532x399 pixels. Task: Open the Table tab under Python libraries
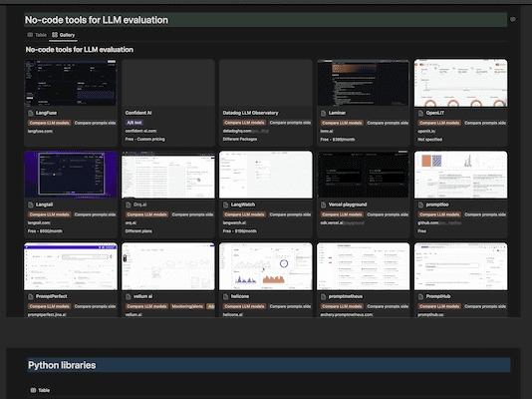point(41,390)
